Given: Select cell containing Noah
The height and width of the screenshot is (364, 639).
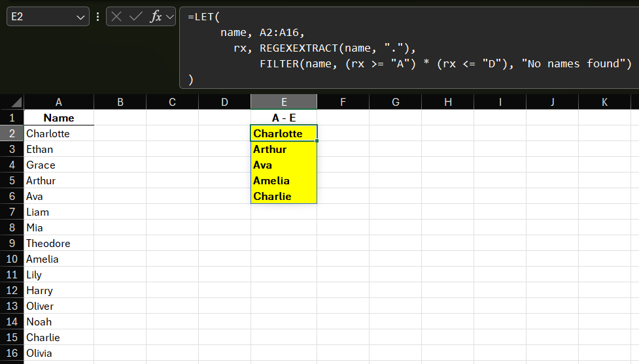Looking at the screenshot, I should (x=59, y=322).
